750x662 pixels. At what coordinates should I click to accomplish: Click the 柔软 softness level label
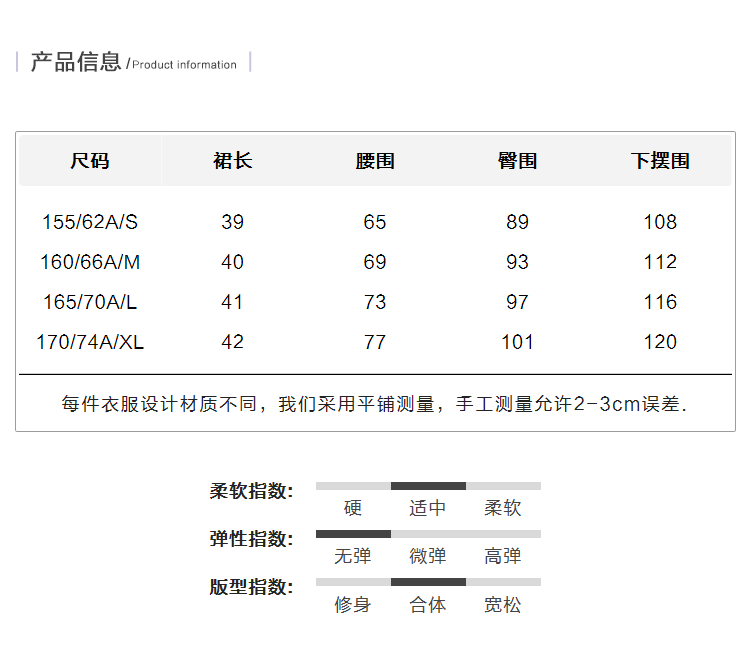(503, 508)
